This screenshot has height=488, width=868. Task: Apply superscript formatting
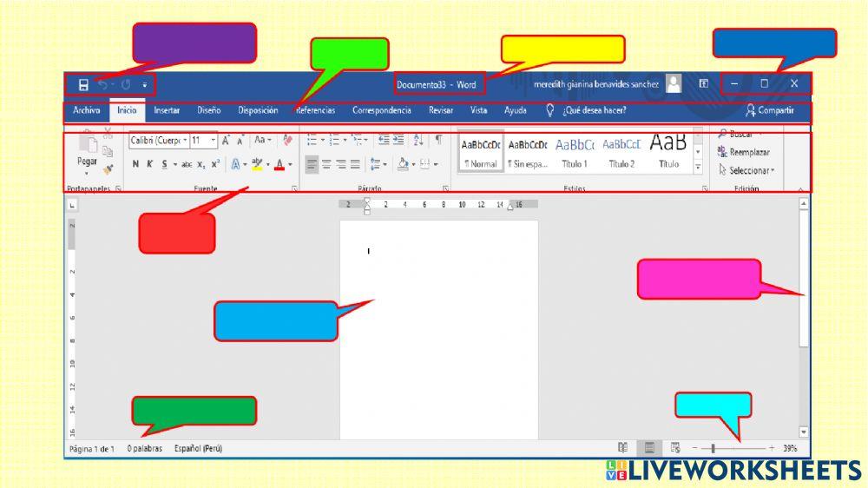point(214,164)
